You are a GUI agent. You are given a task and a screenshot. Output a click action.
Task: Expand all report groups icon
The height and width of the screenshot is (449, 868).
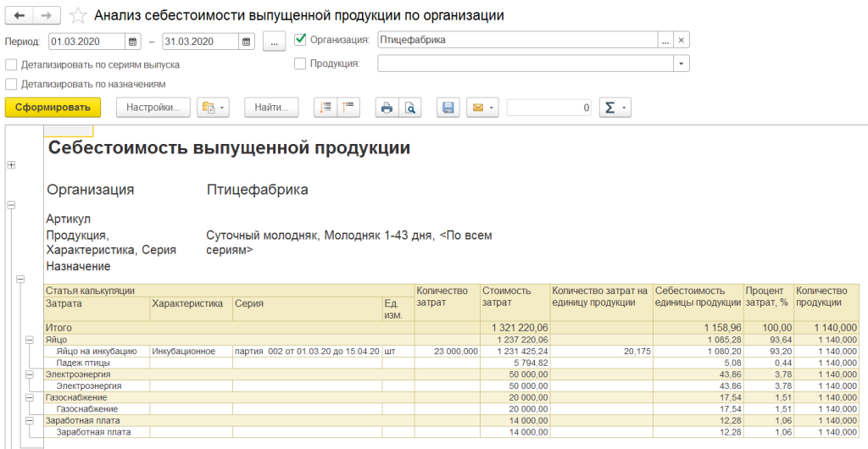(x=325, y=108)
